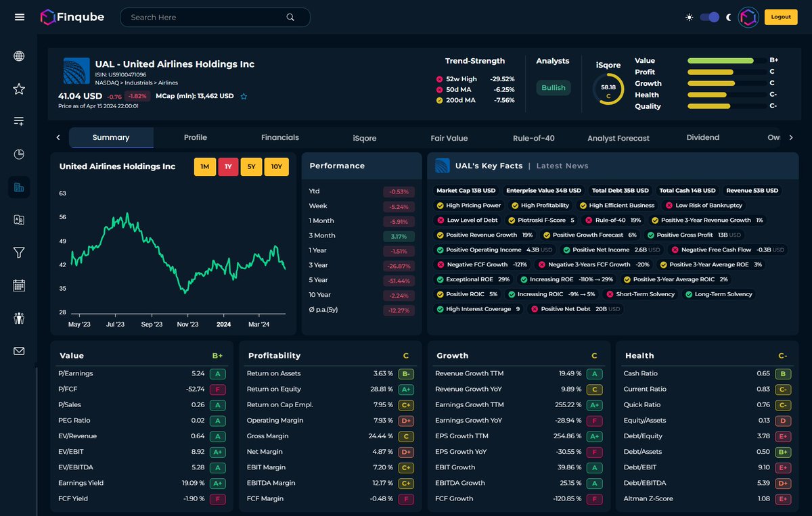The height and width of the screenshot is (516, 812).
Task: Select the 1M chart range
Action: coord(204,167)
